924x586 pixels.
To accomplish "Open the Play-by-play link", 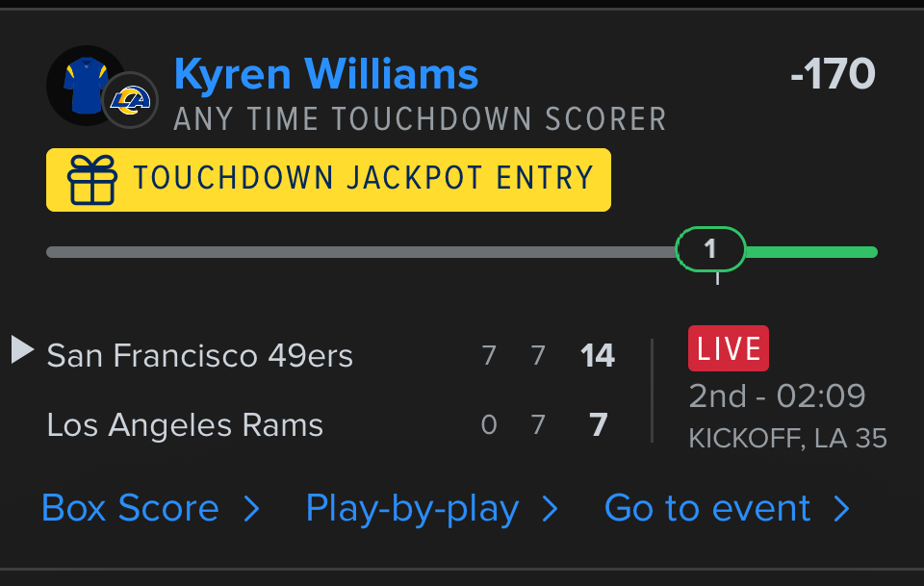I will [412, 508].
